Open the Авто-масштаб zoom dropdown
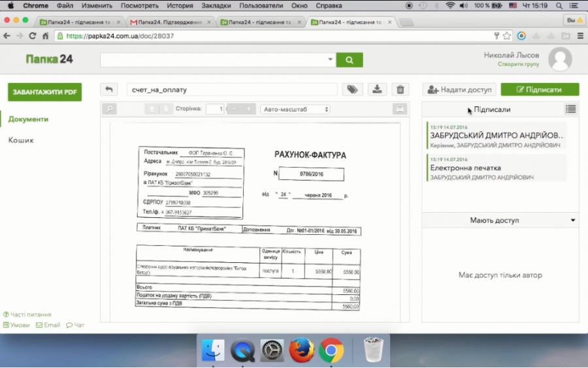The height and width of the screenshot is (368, 588). click(x=295, y=110)
